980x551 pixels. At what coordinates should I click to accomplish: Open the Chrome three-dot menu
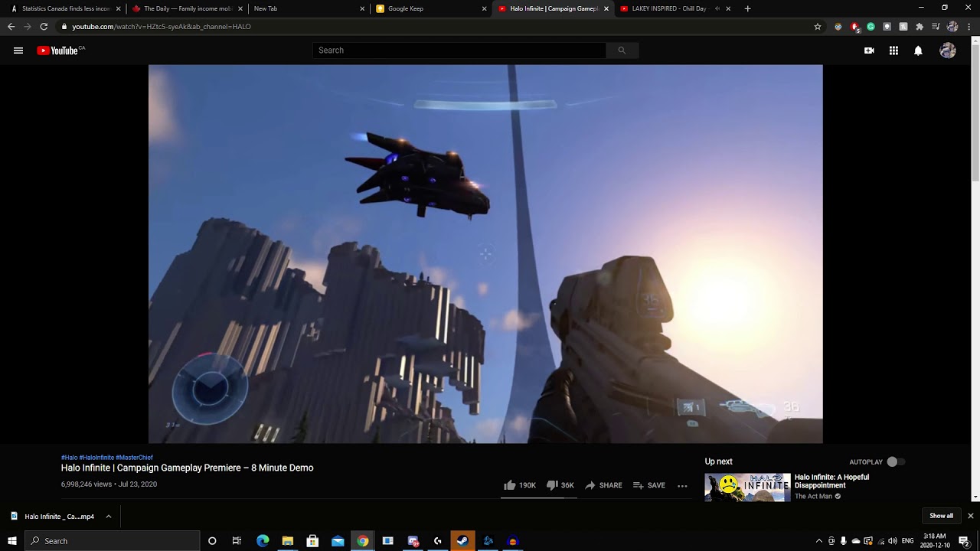point(969,26)
